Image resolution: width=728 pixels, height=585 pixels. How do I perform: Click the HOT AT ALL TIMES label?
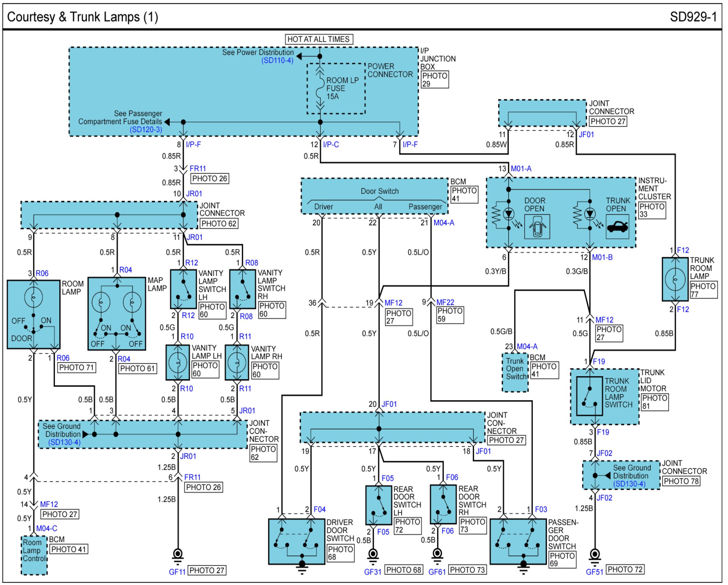319,39
